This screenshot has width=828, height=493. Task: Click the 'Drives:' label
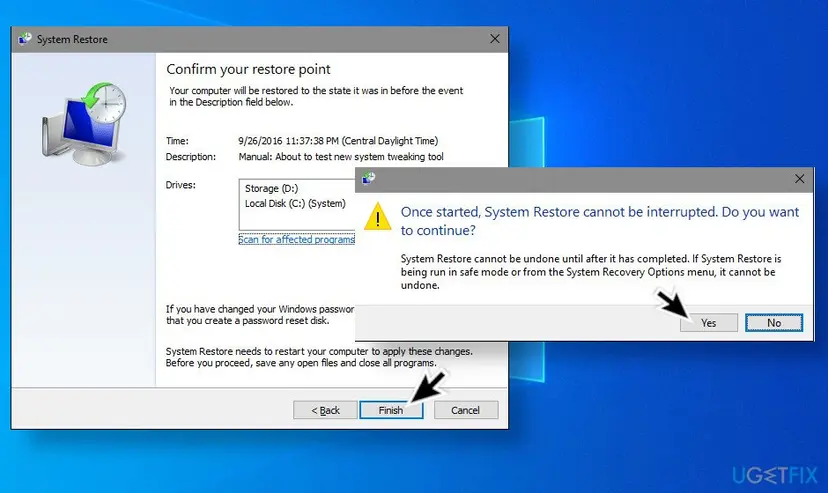coord(181,185)
